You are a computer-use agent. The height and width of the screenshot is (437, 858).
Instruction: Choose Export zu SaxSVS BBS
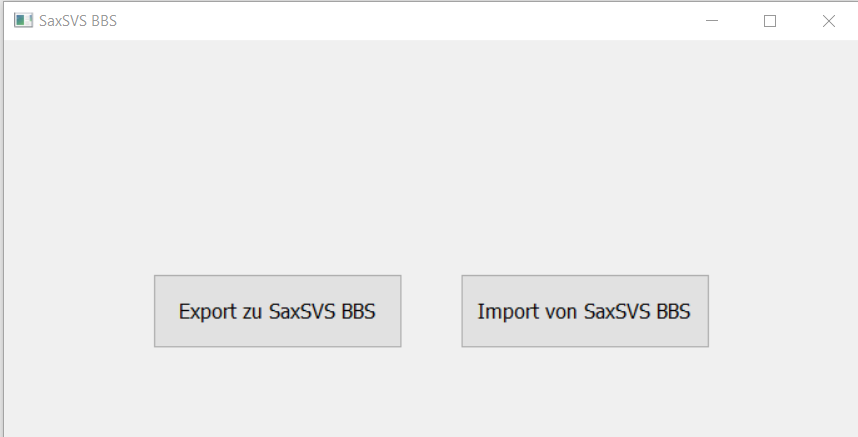(277, 311)
